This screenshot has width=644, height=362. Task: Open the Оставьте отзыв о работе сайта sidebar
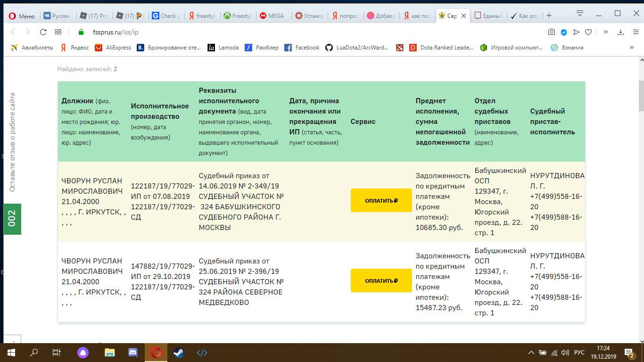[12, 142]
